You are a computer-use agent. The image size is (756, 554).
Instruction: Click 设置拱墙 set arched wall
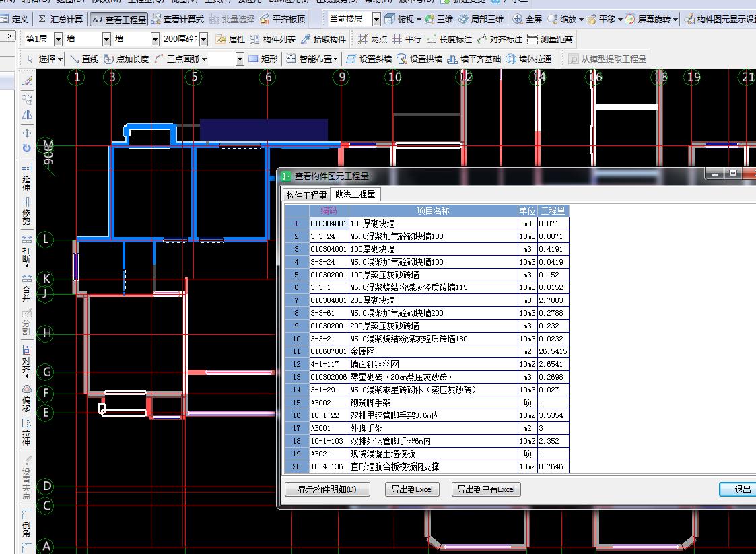click(420, 59)
